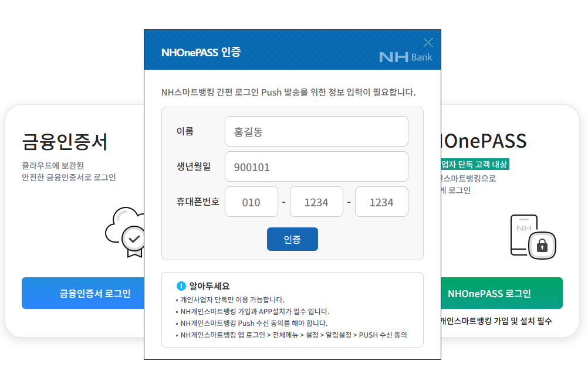This screenshot has height=371, width=588.
Task: Click the 알아두세요 heading
Action: (209, 286)
